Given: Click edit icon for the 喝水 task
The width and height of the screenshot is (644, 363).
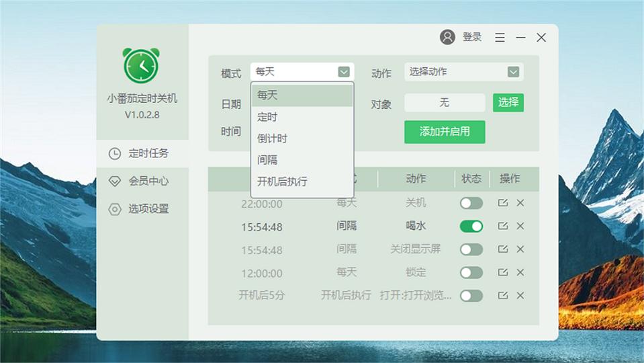Looking at the screenshot, I should click(x=502, y=227).
